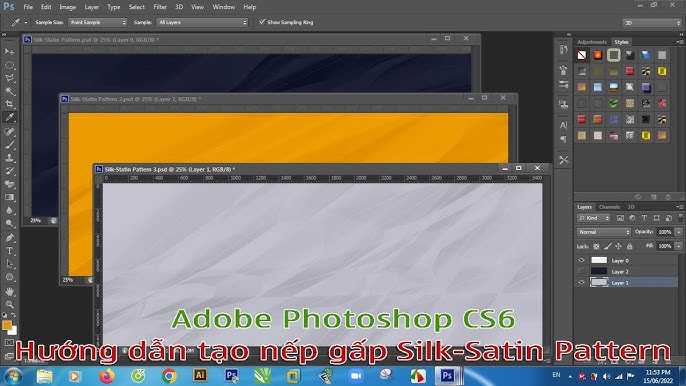Screen dimensions: 686x386
Task: Select the Eyedropper tool in toolbox
Action: pyautogui.click(x=9, y=117)
